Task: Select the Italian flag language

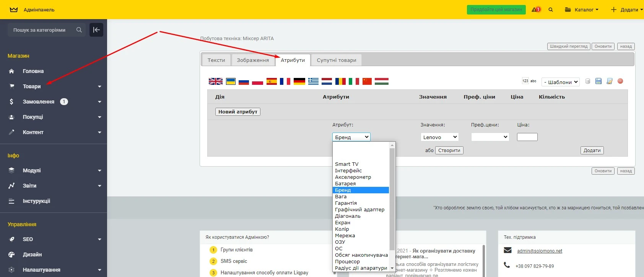Action: tap(354, 81)
